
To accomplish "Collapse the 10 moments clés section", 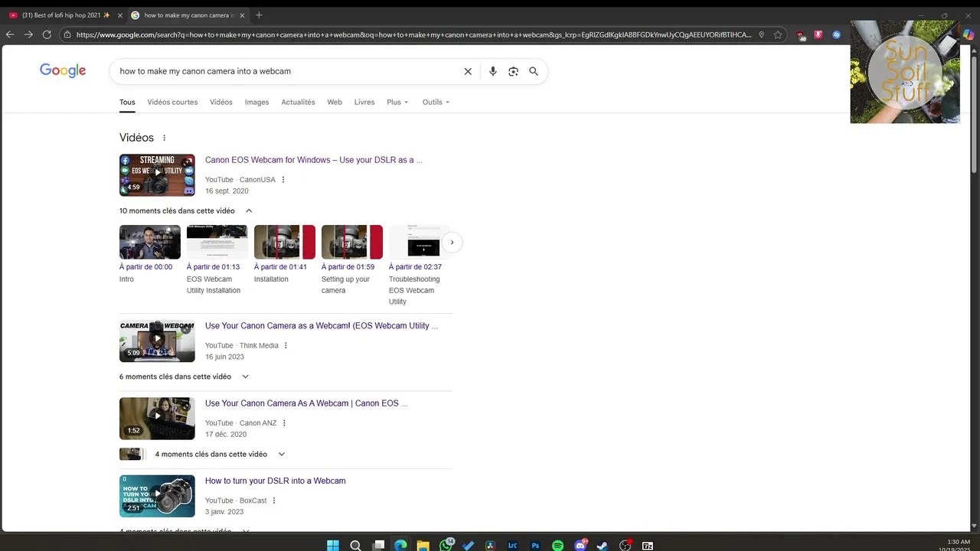I will point(249,210).
